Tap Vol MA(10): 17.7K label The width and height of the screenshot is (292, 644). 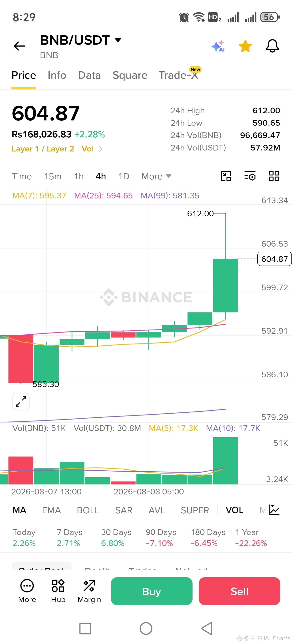[x=233, y=428]
